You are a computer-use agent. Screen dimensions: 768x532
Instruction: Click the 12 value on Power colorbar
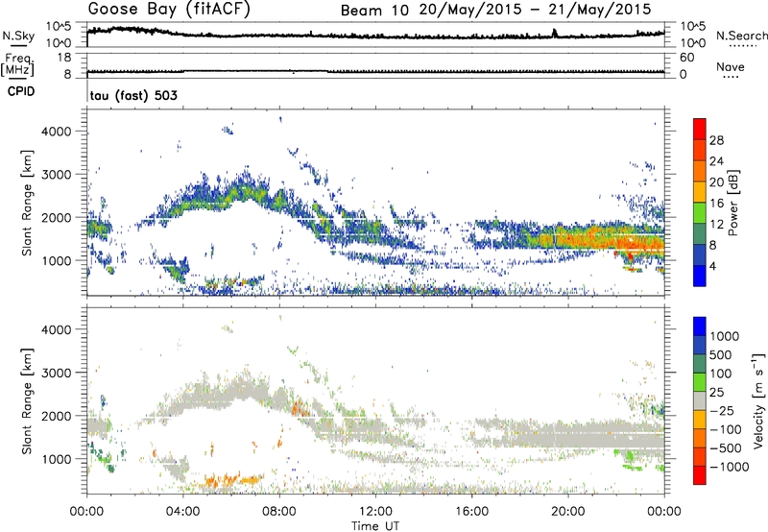pyautogui.click(x=716, y=224)
